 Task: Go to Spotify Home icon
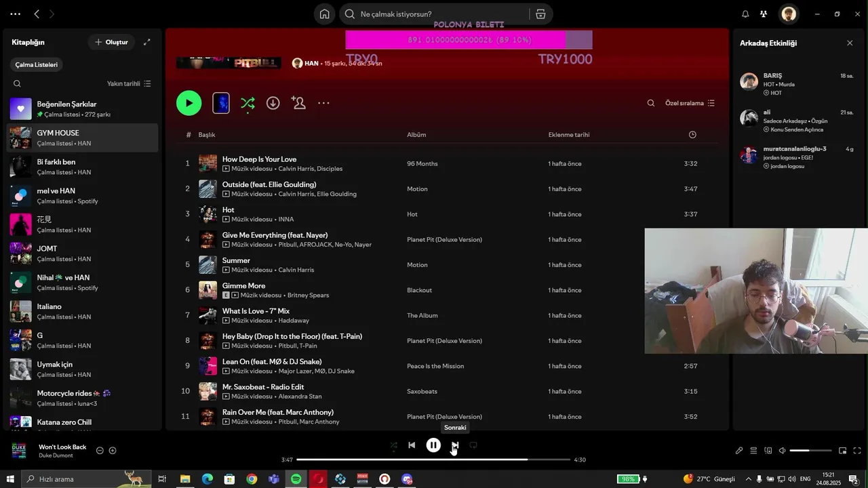click(x=325, y=14)
